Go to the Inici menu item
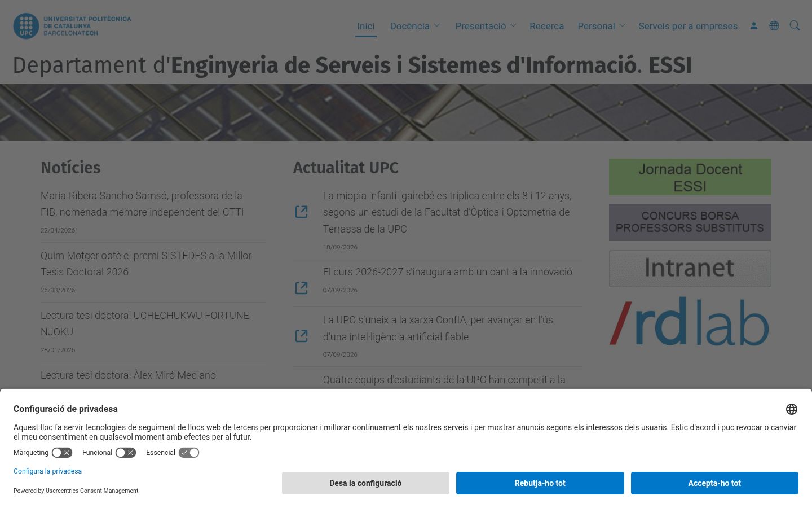Viewport: 812px width, 508px height. tap(366, 26)
